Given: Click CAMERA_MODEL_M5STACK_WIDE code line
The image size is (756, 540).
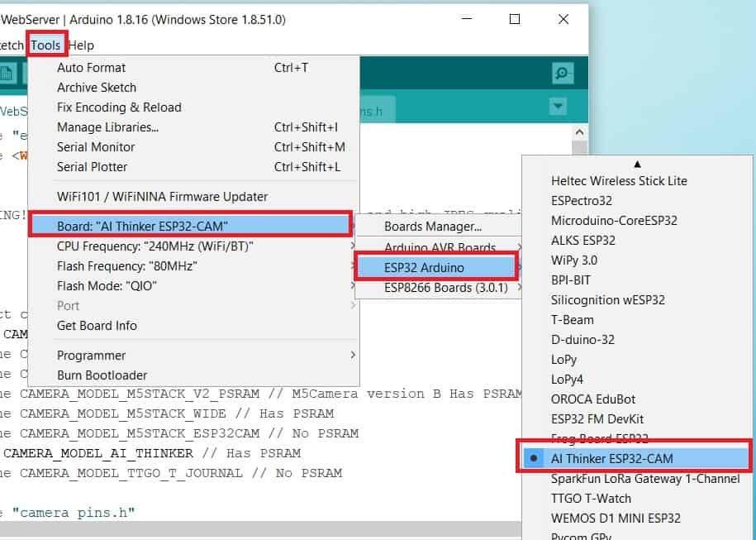Looking at the screenshot, I should click(x=167, y=413).
